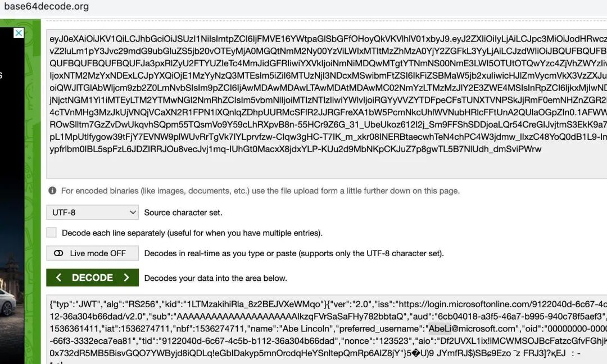Turn on Live mode OFF toggle

[93, 253]
